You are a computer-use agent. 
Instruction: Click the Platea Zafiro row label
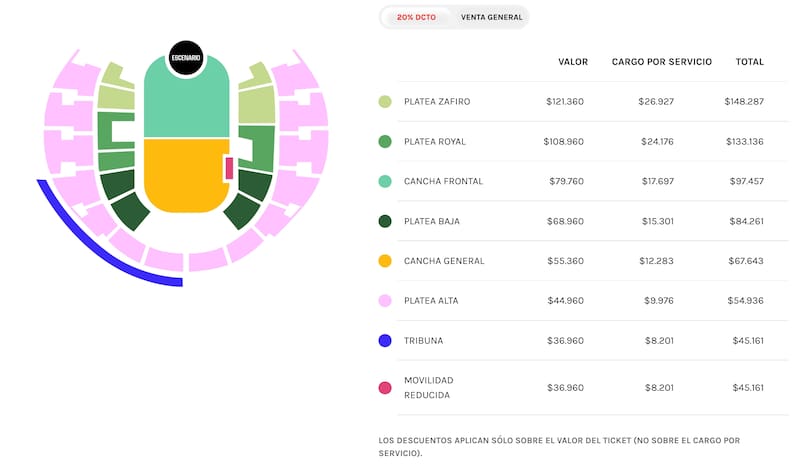[437, 102]
